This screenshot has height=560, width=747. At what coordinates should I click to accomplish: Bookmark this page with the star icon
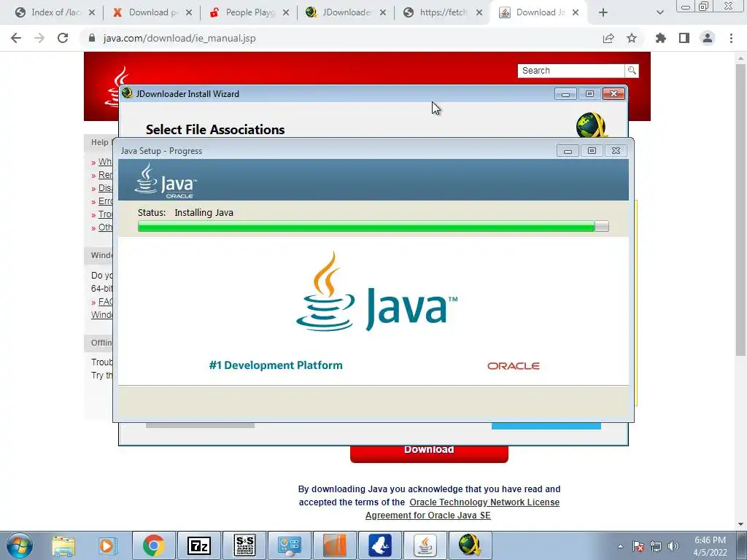(632, 38)
